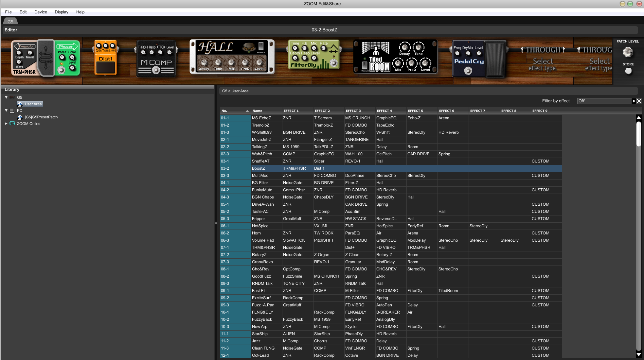Image resolution: width=644 pixels, height=360 pixels.
Task: Click the HALL amphitheater icon
Action: coord(249,47)
